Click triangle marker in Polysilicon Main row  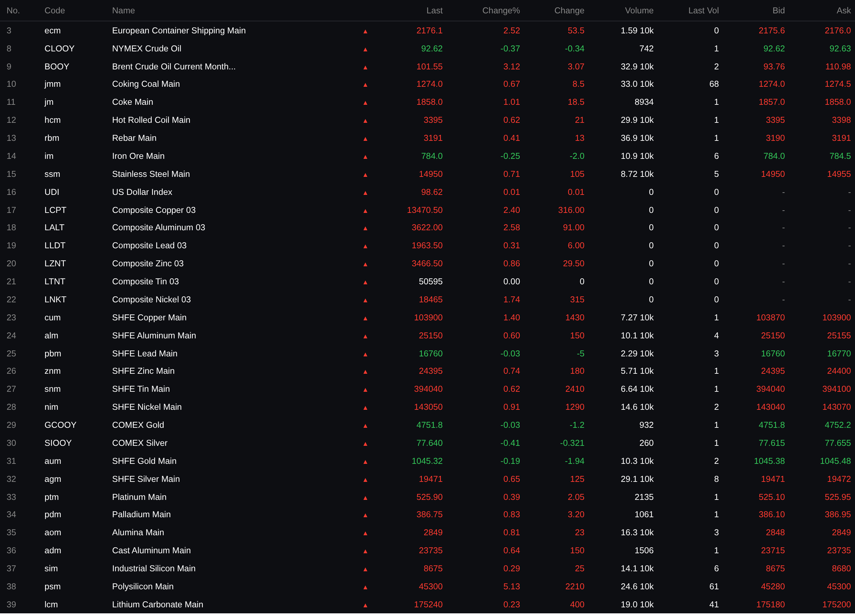[x=365, y=588]
